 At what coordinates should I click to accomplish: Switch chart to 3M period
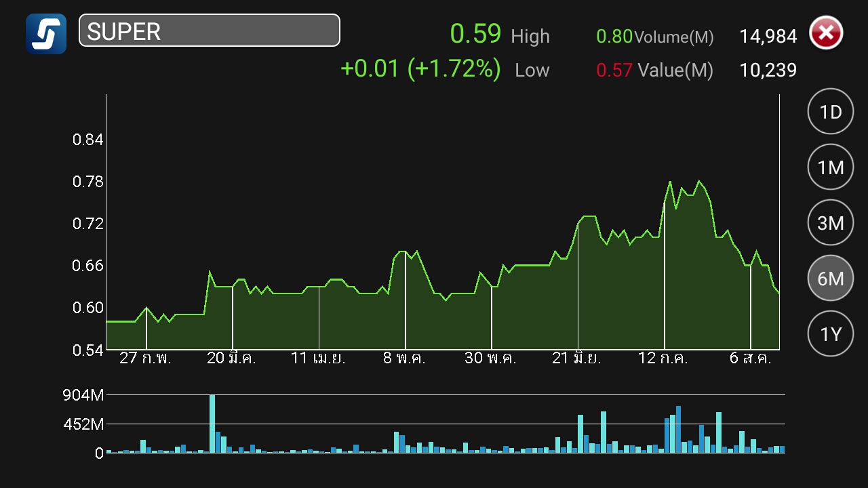point(831,223)
